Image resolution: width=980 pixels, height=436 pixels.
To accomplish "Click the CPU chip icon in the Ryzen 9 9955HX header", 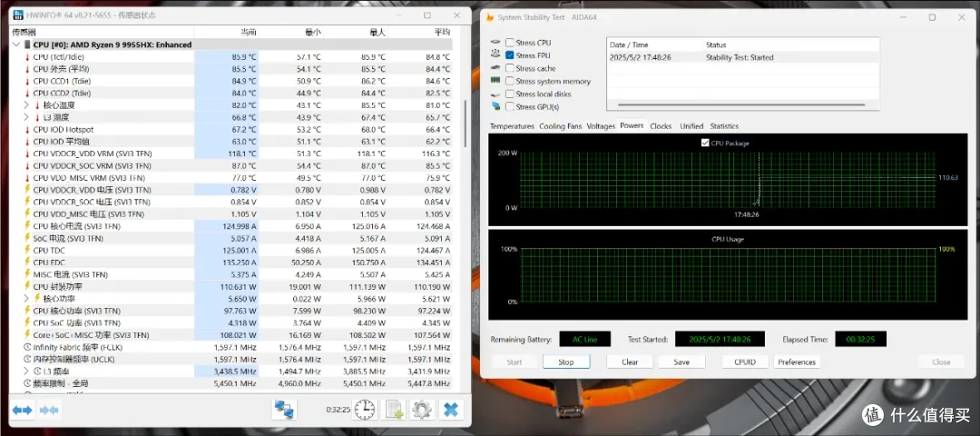I will click(27, 45).
